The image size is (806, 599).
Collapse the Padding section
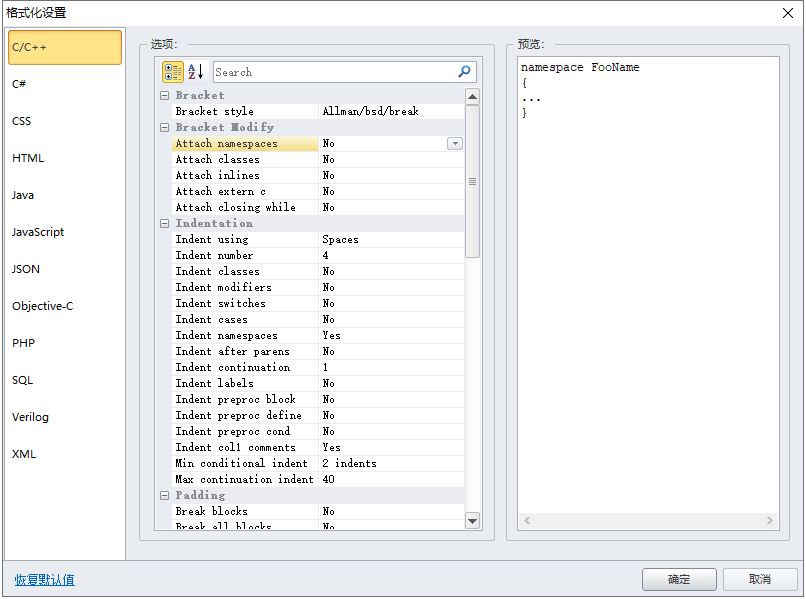[x=164, y=495]
